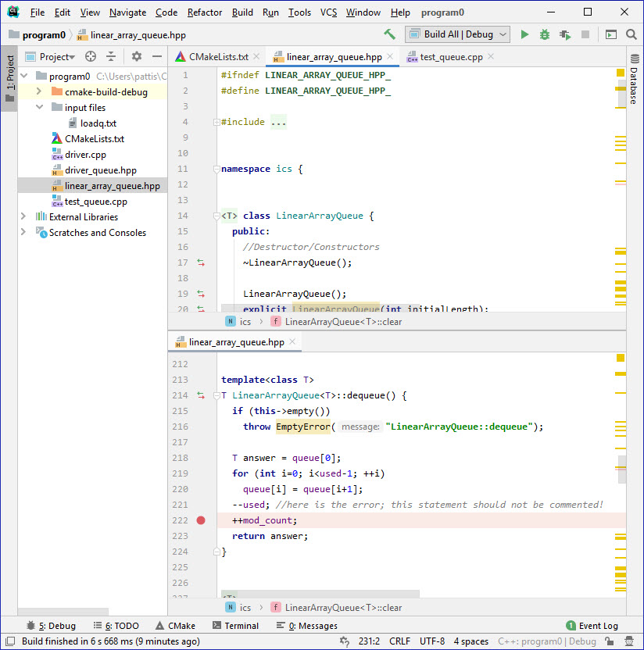Expand the cmake-build-debug folder
644x650 pixels.
tap(38, 92)
